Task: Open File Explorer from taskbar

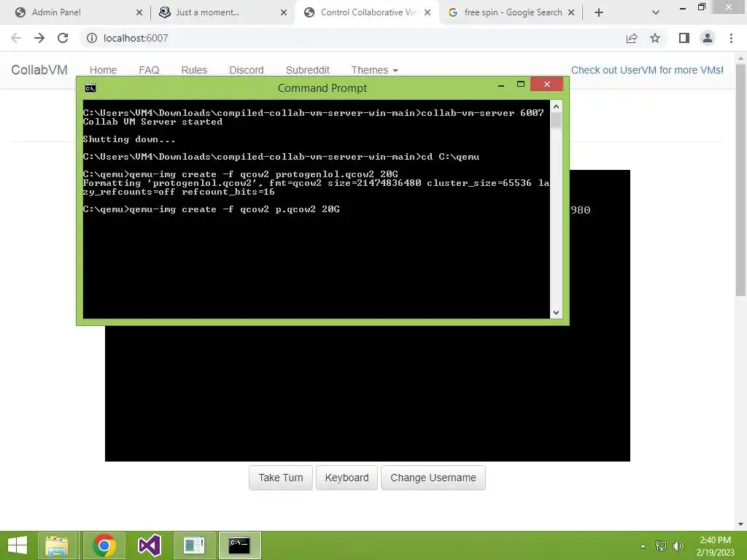Action: 57,545
